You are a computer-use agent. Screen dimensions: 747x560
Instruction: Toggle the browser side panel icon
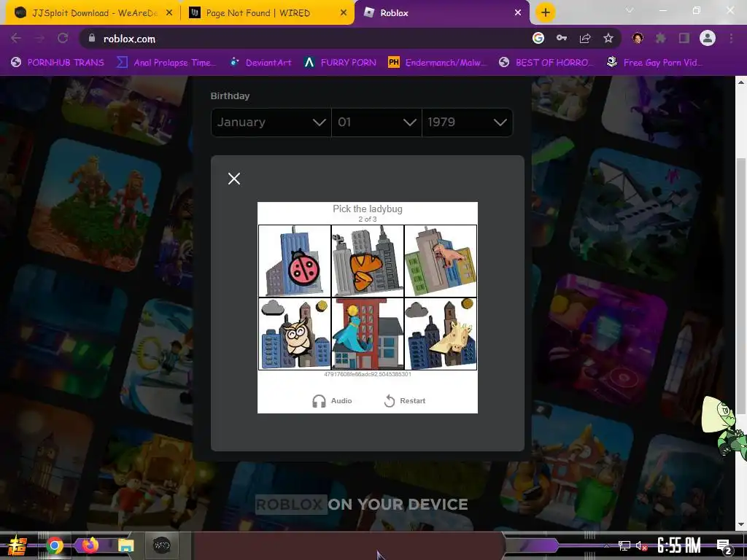coord(684,39)
